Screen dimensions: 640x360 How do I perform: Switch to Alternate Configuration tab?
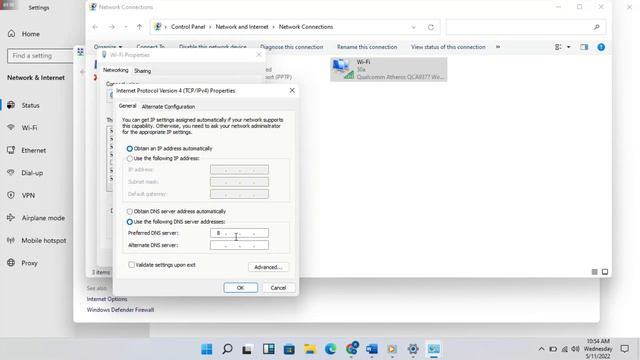(x=168, y=107)
